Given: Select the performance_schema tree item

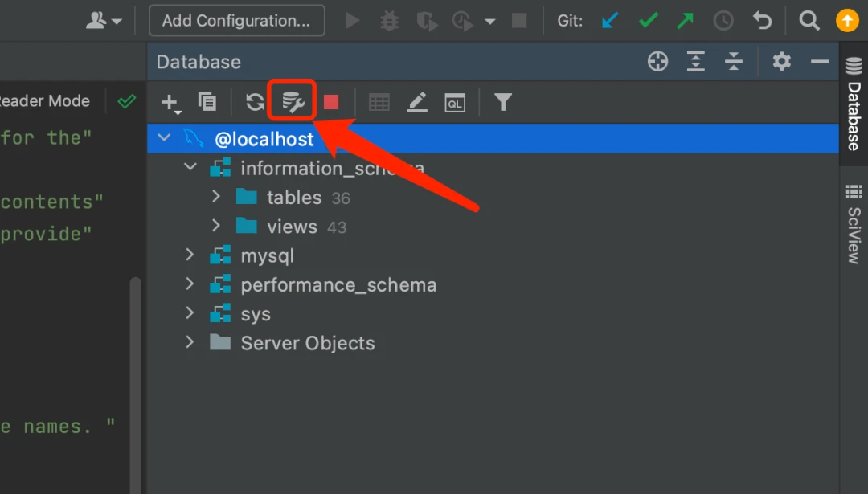Looking at the screenshot, I should (338, 285).
